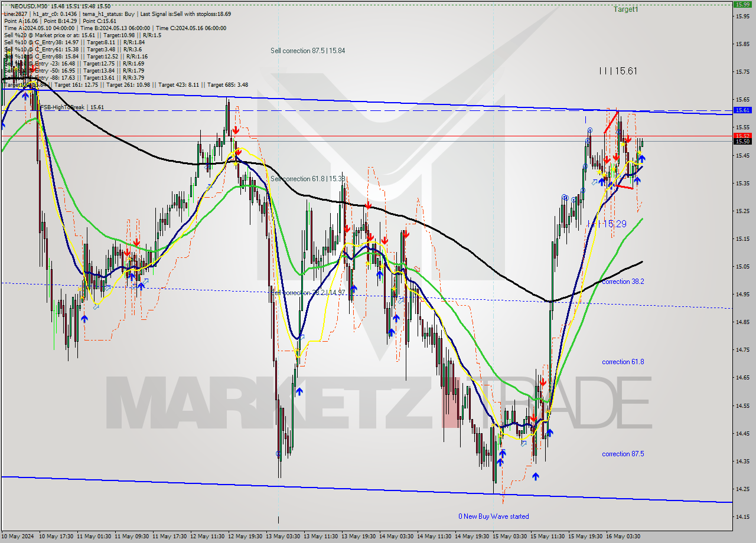Click the 15.75 price axis value

click(742, 71)
